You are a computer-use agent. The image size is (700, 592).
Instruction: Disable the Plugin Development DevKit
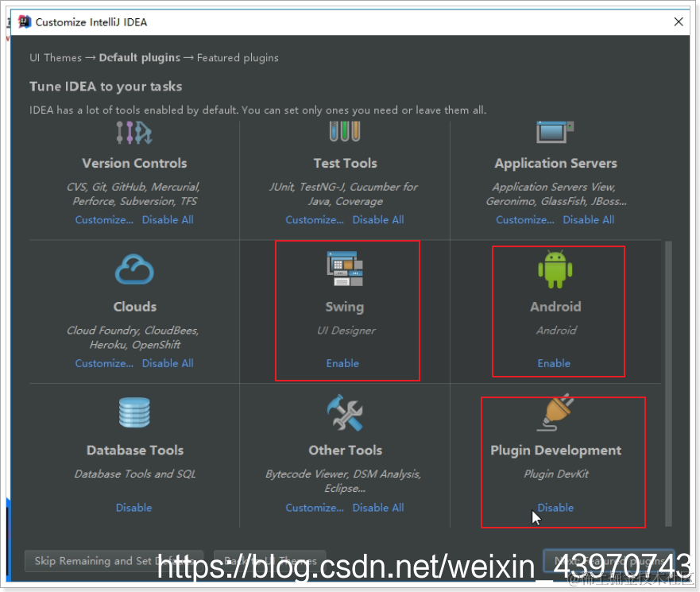click(555, 508)
